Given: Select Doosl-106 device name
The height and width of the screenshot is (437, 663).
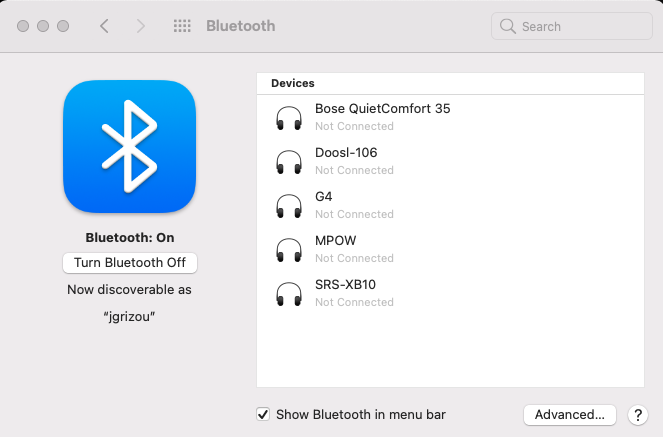Looking at the screenshot, I should (x=346, y=153).
